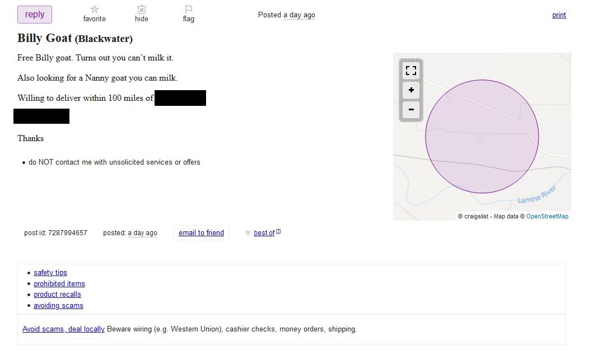Click the heart icon beside best of

(x=248, y=233)
